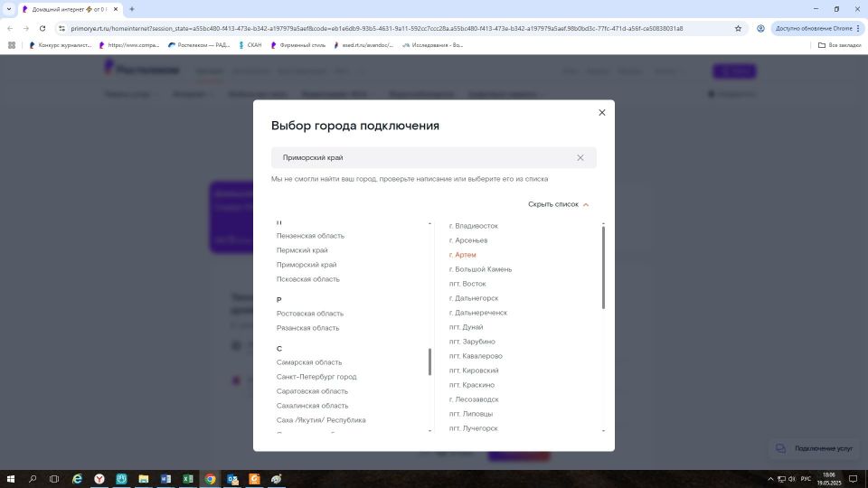Screen dimensions: 868x488
Task: Open Word from the taskbar
Action: pos(165,479)
